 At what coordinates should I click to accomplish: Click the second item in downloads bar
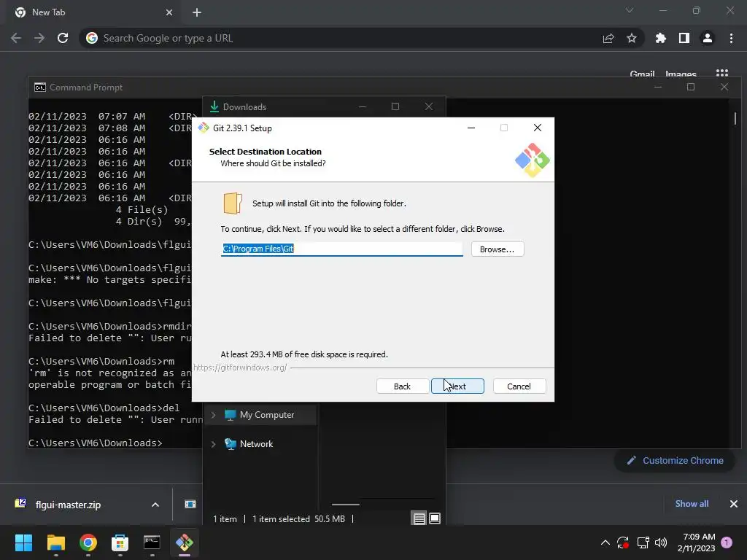pyautogui.click(x=190, y=504)
